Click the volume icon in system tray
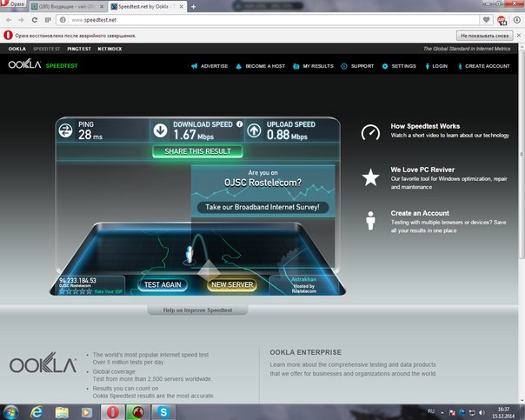 pos(482,413)
